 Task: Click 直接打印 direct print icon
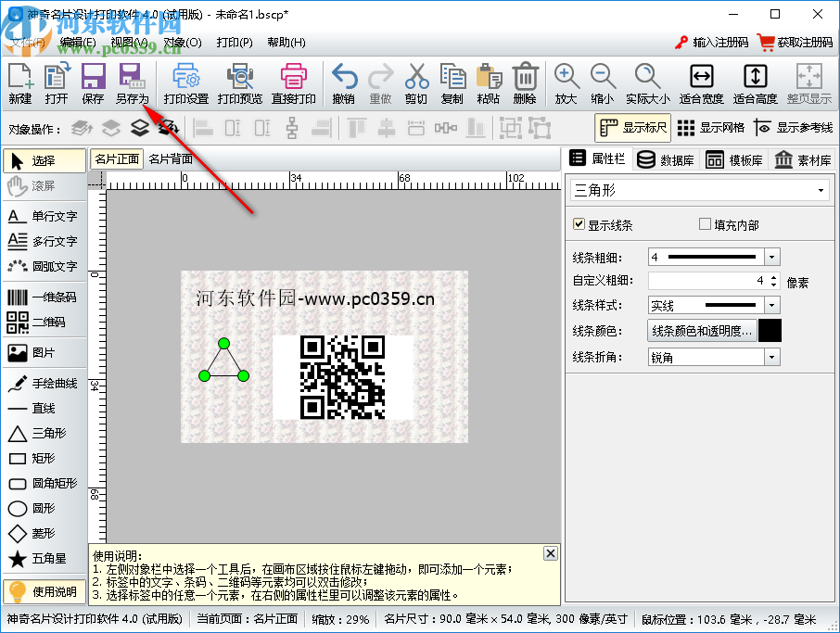(294, 83)
